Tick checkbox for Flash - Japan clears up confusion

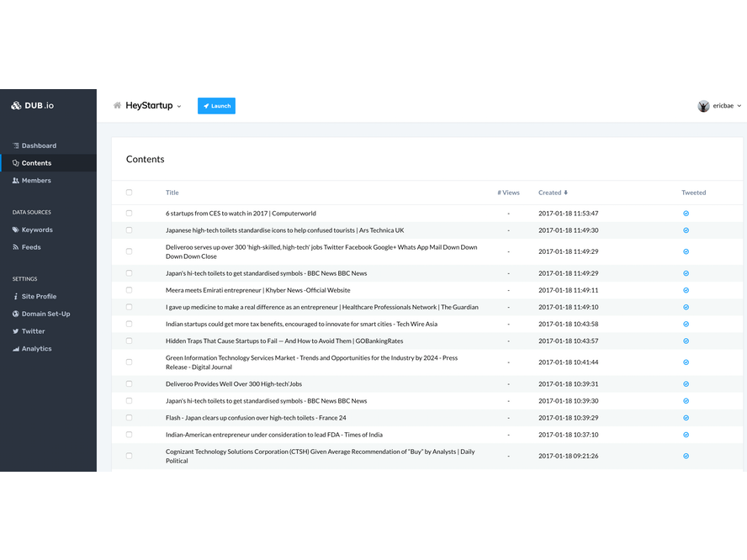tap(129, 418)
